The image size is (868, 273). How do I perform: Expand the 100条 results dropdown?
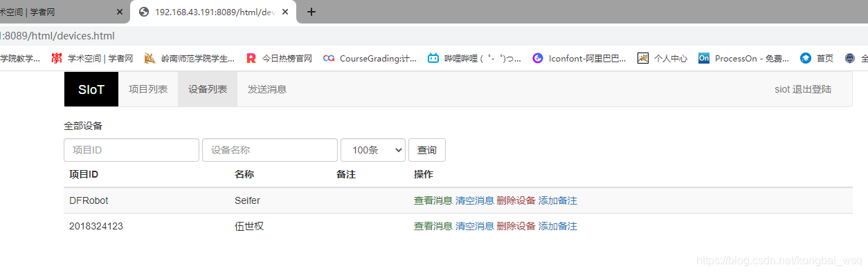tap(373, 150)
